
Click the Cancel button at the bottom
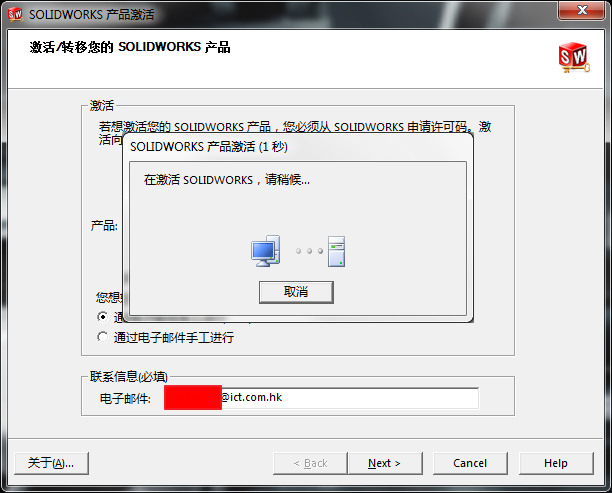coord(470,463)
